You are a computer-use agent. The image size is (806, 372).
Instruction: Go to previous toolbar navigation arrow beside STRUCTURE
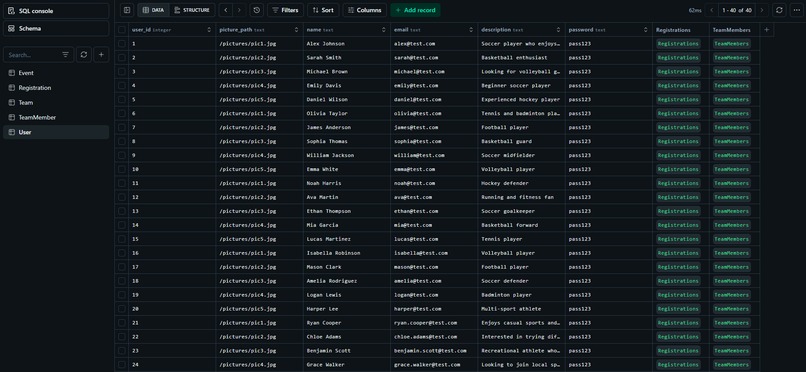click(x=225, y=10)
